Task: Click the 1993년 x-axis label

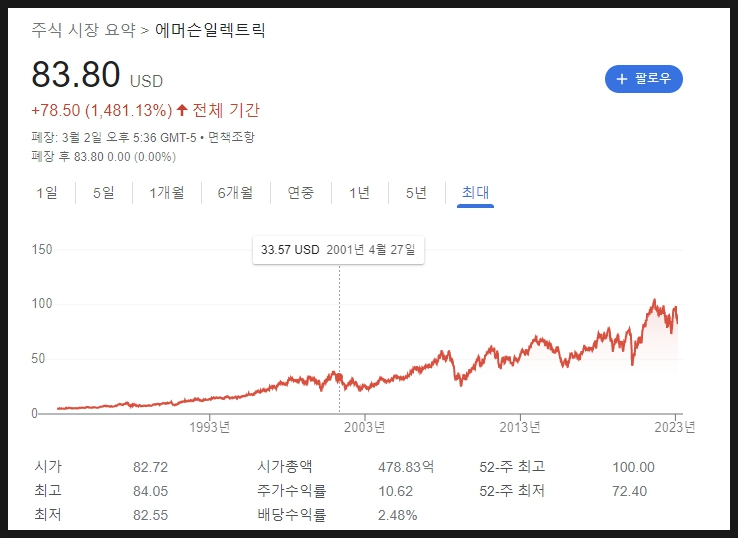Action: pos(209,427)
